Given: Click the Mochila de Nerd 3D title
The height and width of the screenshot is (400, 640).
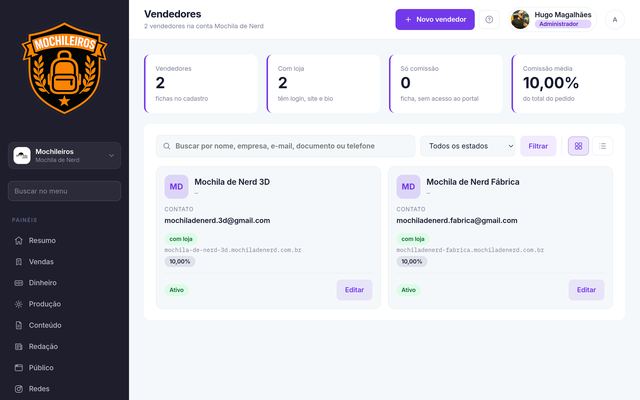Looking at the screenshot, I should (232, 182).
